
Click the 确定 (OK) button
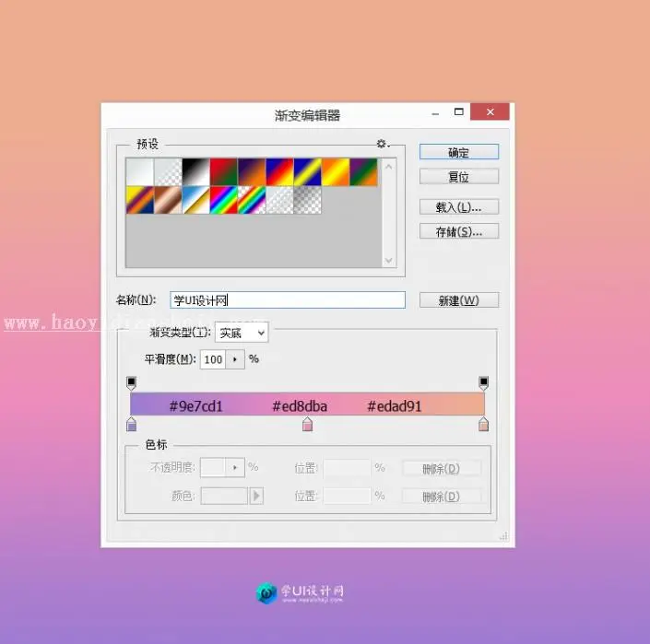coord(459,152)
